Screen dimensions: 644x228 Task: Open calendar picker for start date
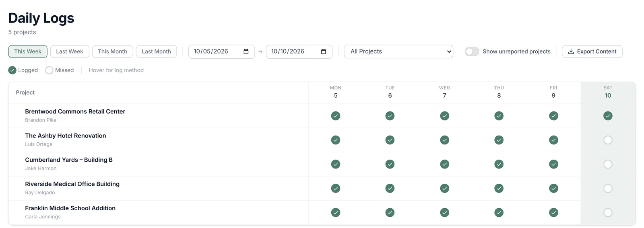[x=246, y=51]
